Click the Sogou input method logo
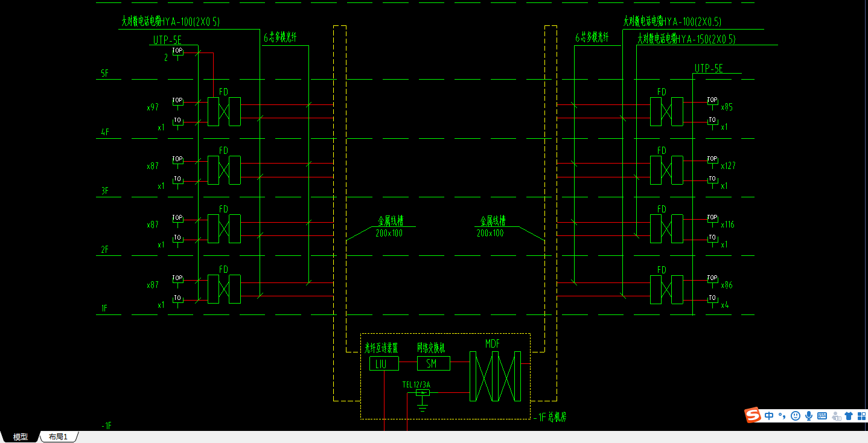868x443 pixels. (x=753, y=415)
